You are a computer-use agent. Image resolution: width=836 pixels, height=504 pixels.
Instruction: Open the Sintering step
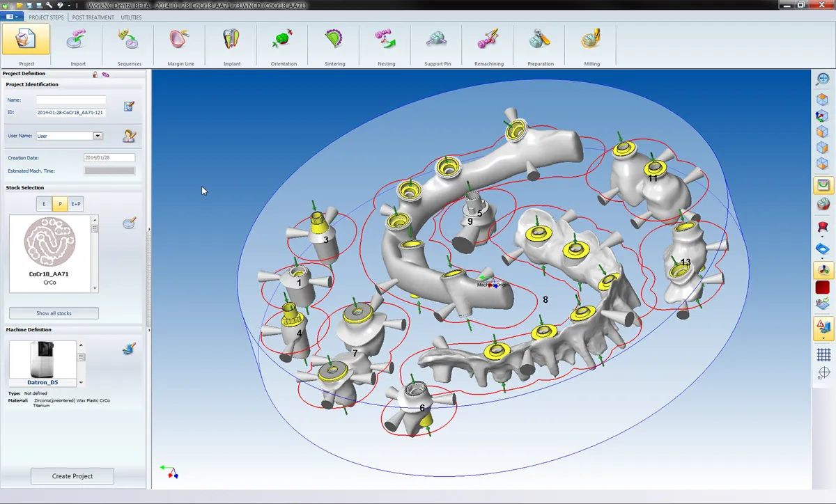(x=334, y=40)
